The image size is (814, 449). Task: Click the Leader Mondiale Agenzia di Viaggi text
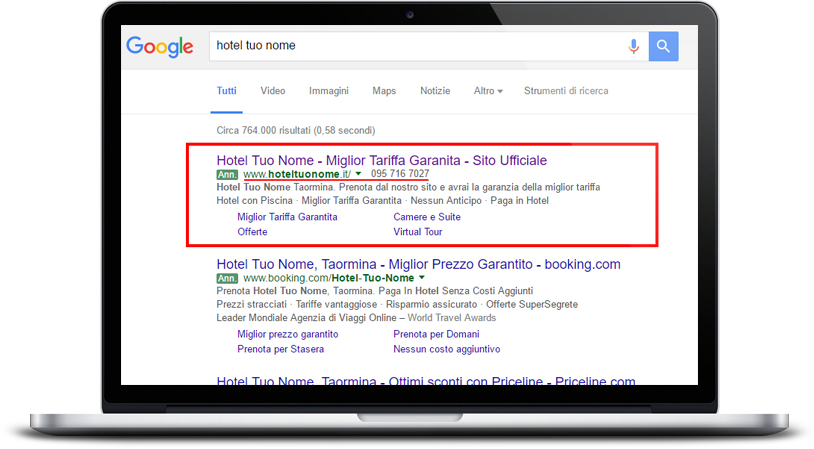click(306, 318)
